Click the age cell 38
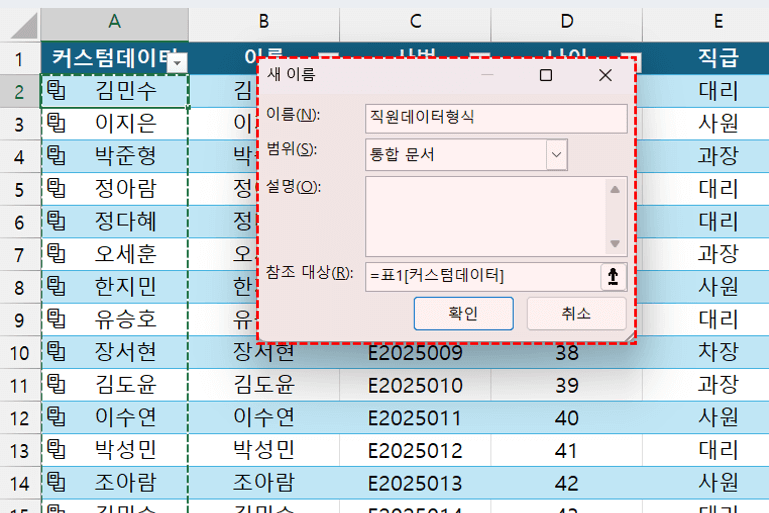This screenshot has width=769, height=513. 567,352
